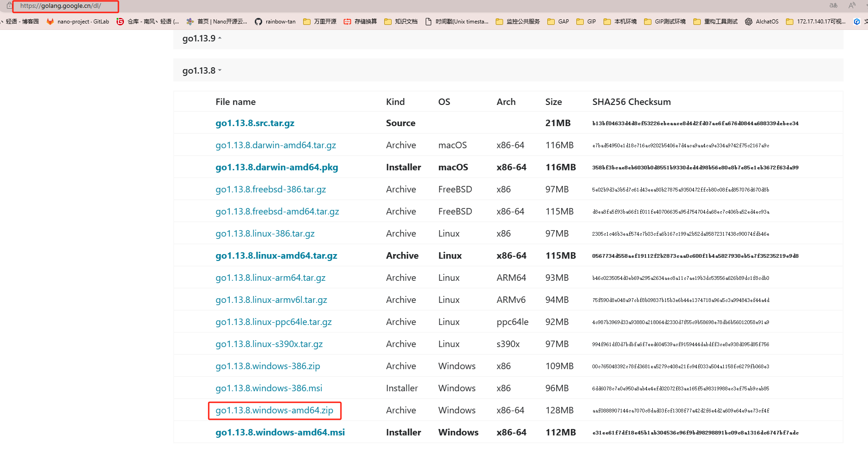This screenshot has height=452, width=868.
Task: Download go1.13.8.linux-386.tar.gz
Action: tap(265, 233)
